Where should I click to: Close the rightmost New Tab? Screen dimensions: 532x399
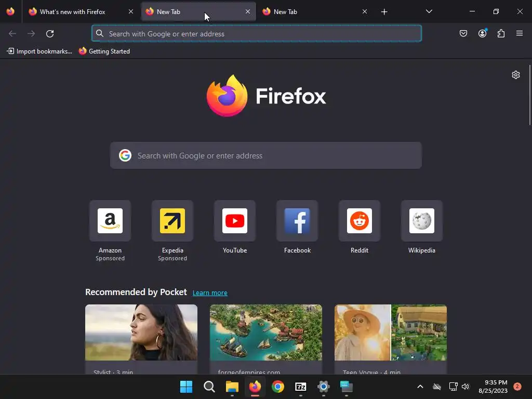365,11
